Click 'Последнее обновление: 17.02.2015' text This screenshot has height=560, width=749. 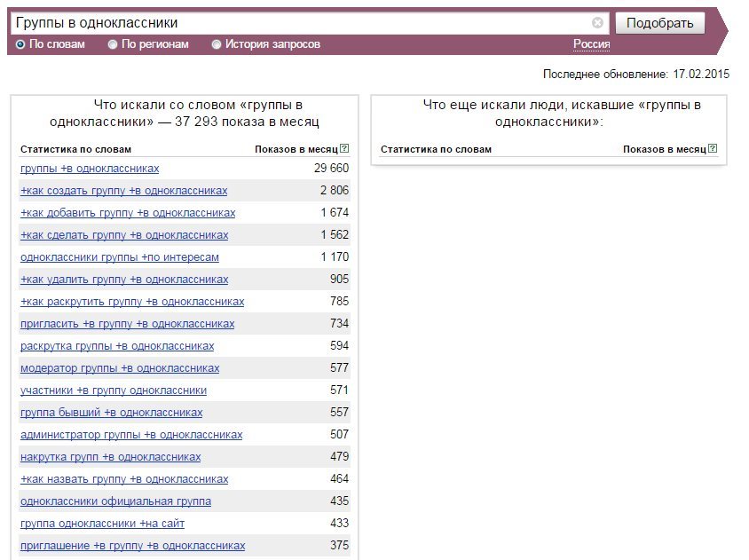point(636,74)
